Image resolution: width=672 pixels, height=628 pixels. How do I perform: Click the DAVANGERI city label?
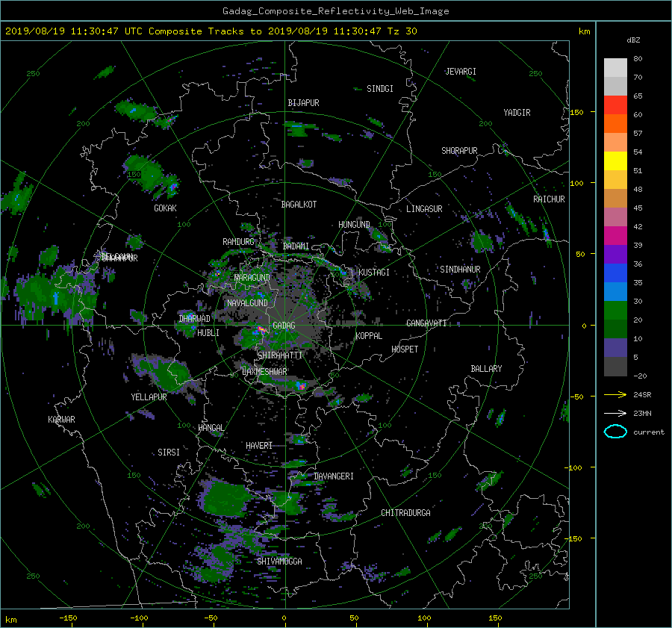click(334, 476)
